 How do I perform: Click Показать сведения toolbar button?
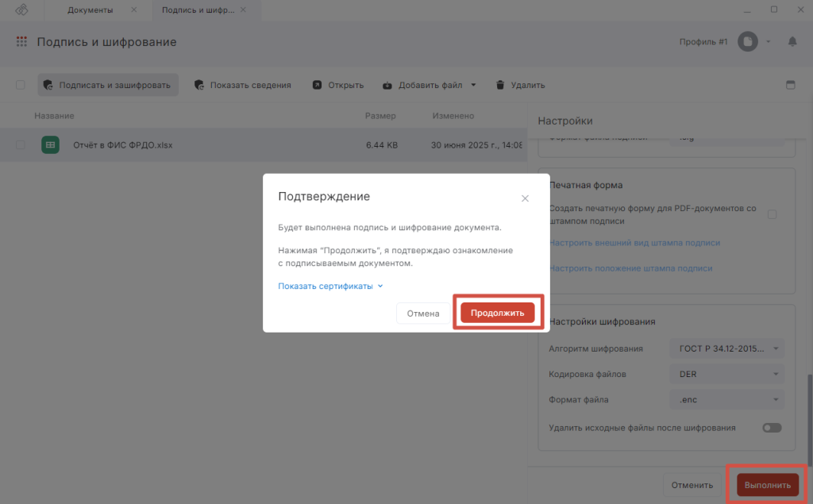pos(243,85)
